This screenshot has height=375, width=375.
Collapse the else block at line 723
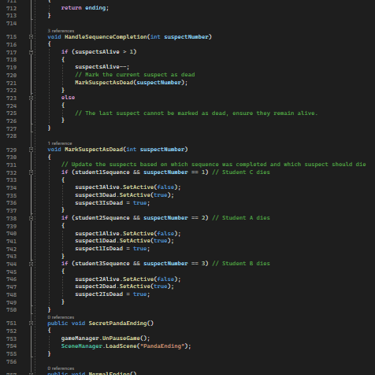tap(31, 98)
